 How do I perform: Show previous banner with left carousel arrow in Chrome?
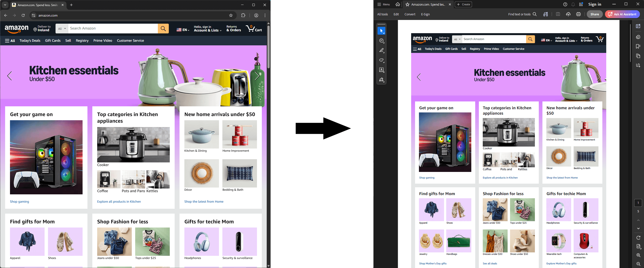pyautogui.click(x=9, y=76)
